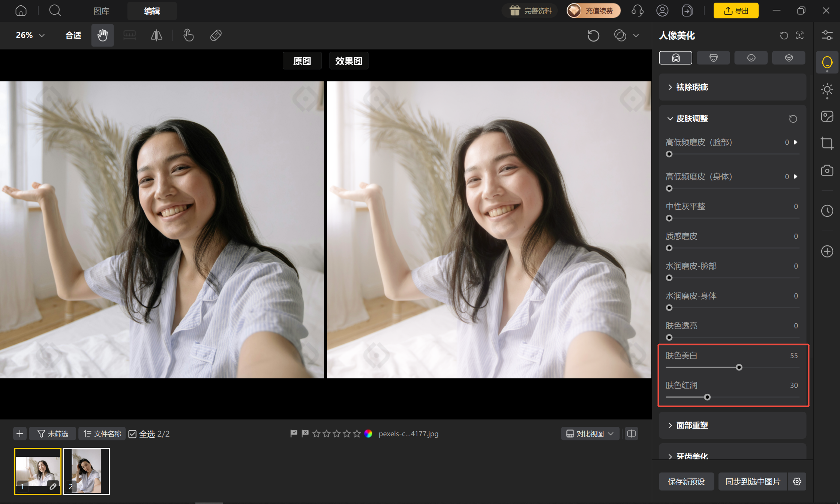Image resolution: width=840 pixels, height=504 pixels.
Task: Click the customer service headset icon
Action: coord(637,10)
